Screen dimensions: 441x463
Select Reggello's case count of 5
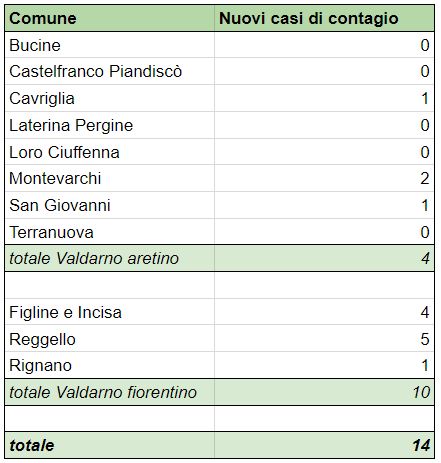[425, 339]
